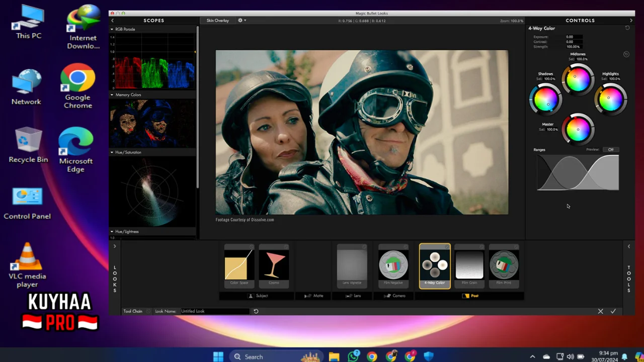
Task: Expand the Tools drawer arrow
Action: (629, 246)
